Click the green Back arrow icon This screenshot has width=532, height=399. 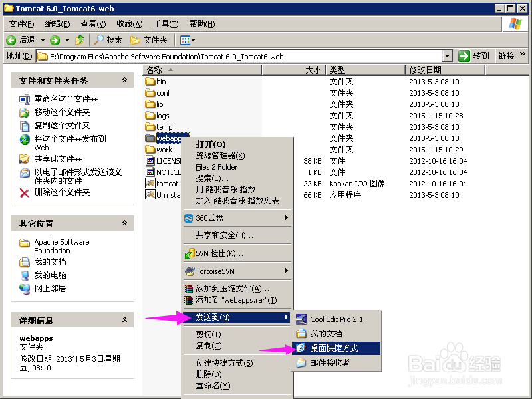tap(11, 40)
